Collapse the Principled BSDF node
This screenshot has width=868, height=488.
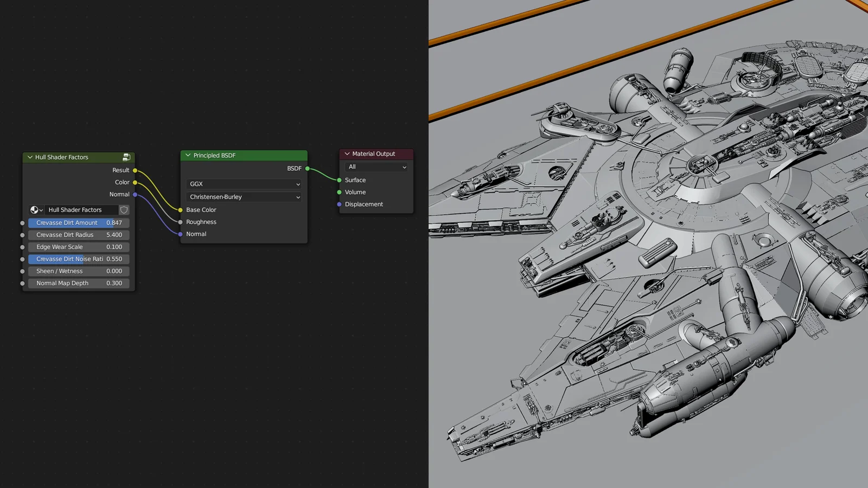(x=188, y=156)
